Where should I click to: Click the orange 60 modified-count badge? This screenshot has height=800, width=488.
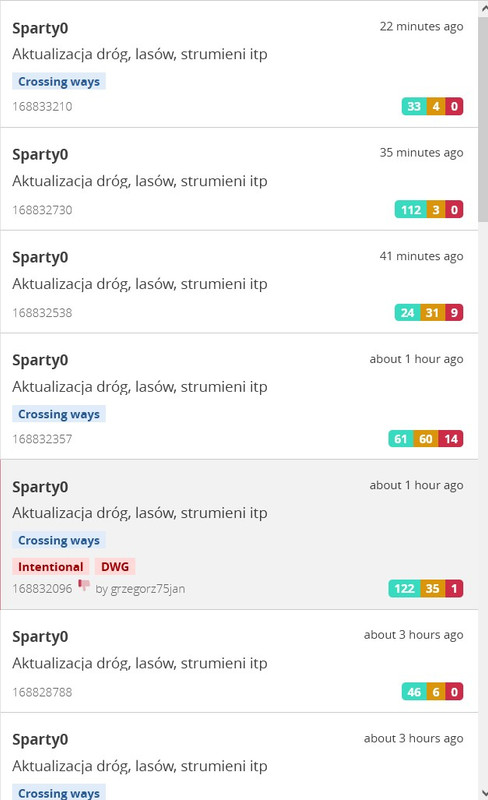pyautogui.click(x=426, y=439)
